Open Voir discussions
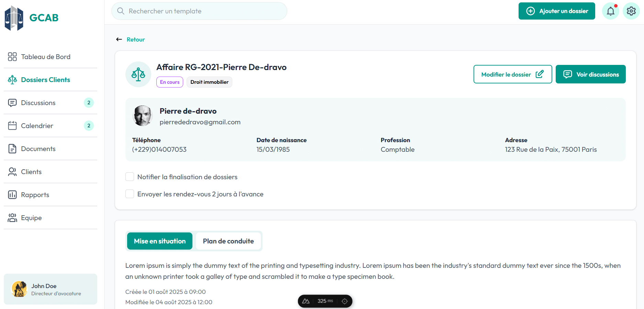 click(x=590, y=74)
